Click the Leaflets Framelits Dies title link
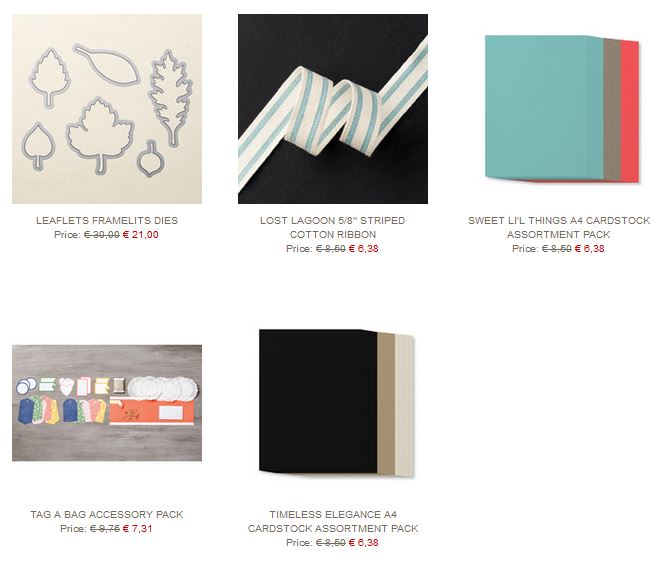662x561 pixels. 107,220
